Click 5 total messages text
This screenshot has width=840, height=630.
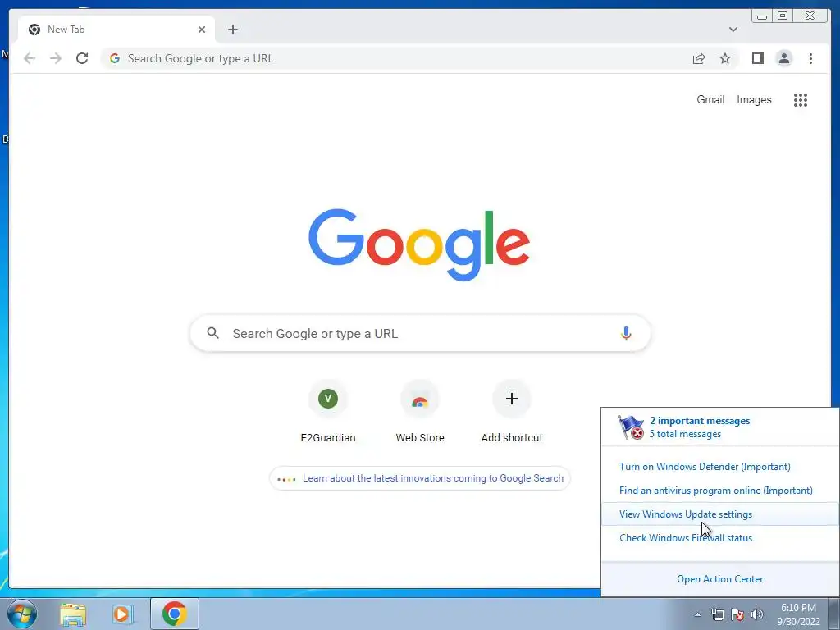(x=685, y=434)
